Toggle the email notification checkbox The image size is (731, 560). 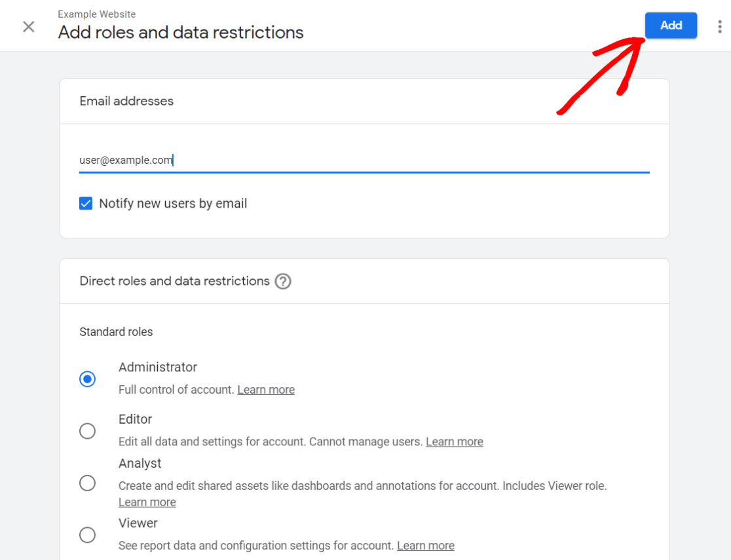point(86,203)
